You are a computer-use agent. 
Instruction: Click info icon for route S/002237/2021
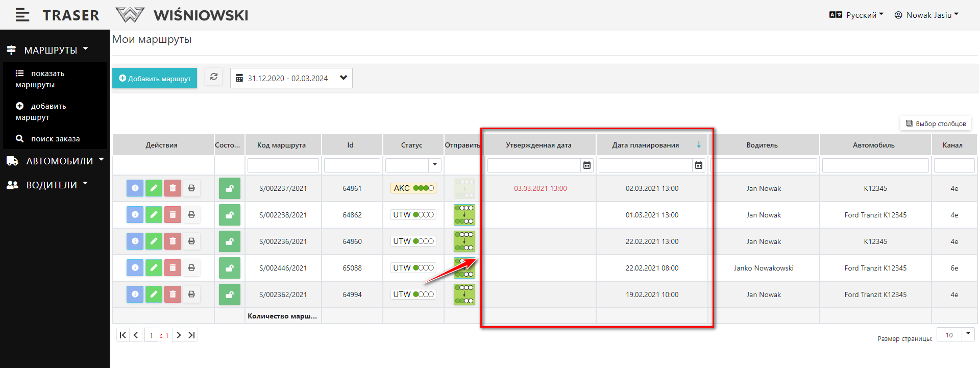tap(135, 188)
